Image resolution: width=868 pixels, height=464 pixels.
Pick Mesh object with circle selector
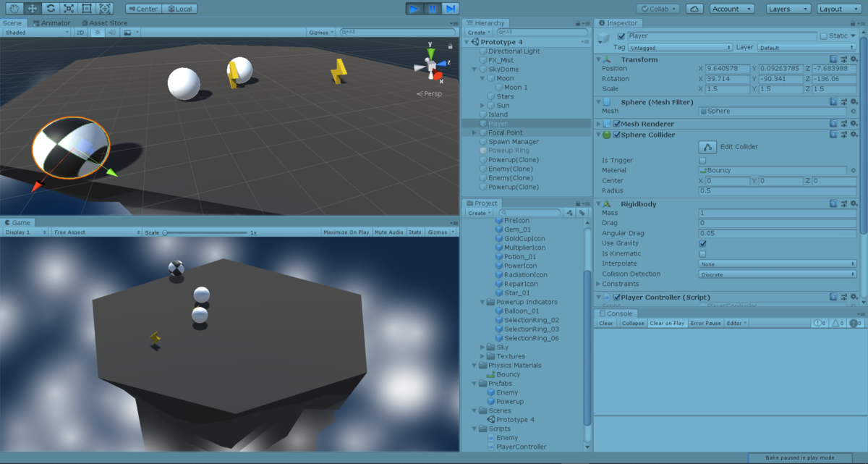click(x=853, y=111)
